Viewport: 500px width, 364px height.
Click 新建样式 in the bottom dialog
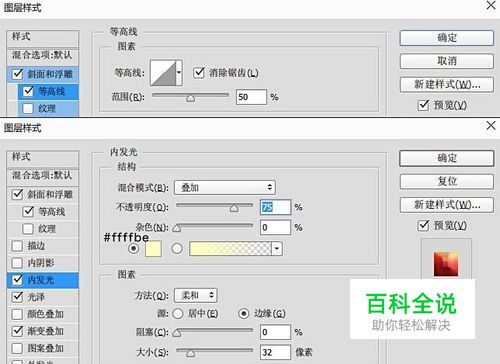447,205
